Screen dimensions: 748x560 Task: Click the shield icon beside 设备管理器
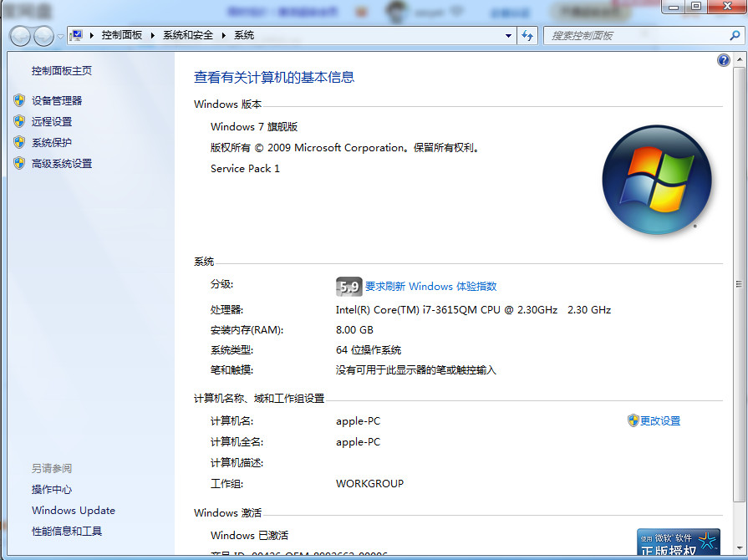[19, 100]
